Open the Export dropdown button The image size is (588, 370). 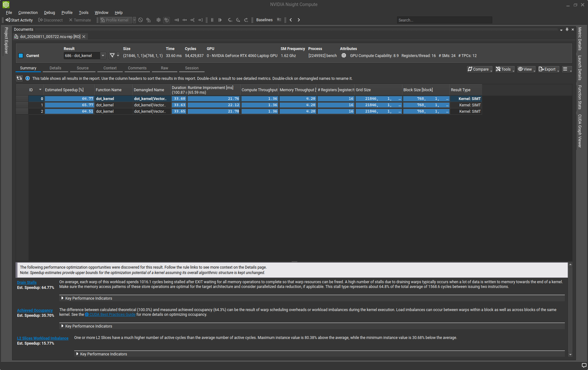549,69
